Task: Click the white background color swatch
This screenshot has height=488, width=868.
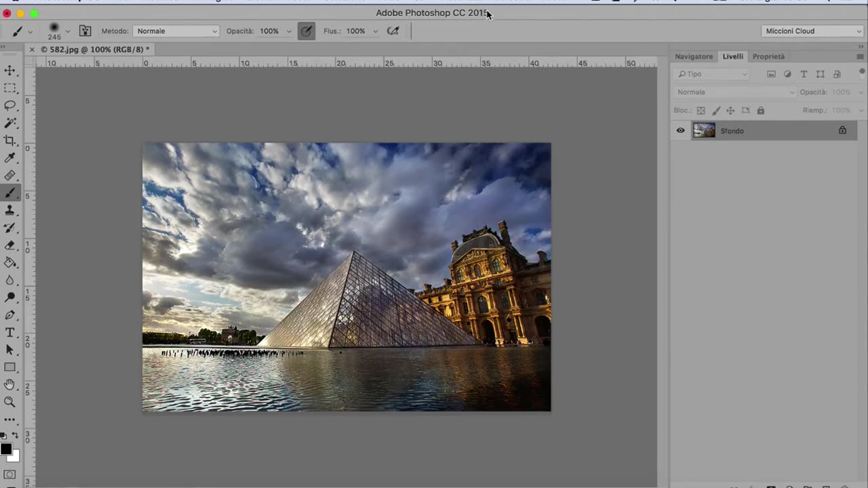Action: 16,457
